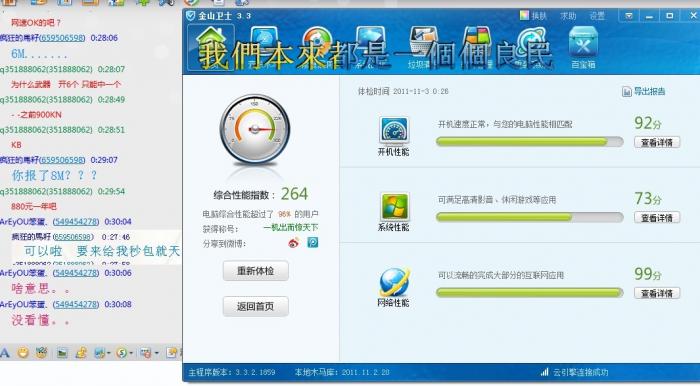
Task: Click the quoted chat image 可以啦
Action: coord(96,247)
